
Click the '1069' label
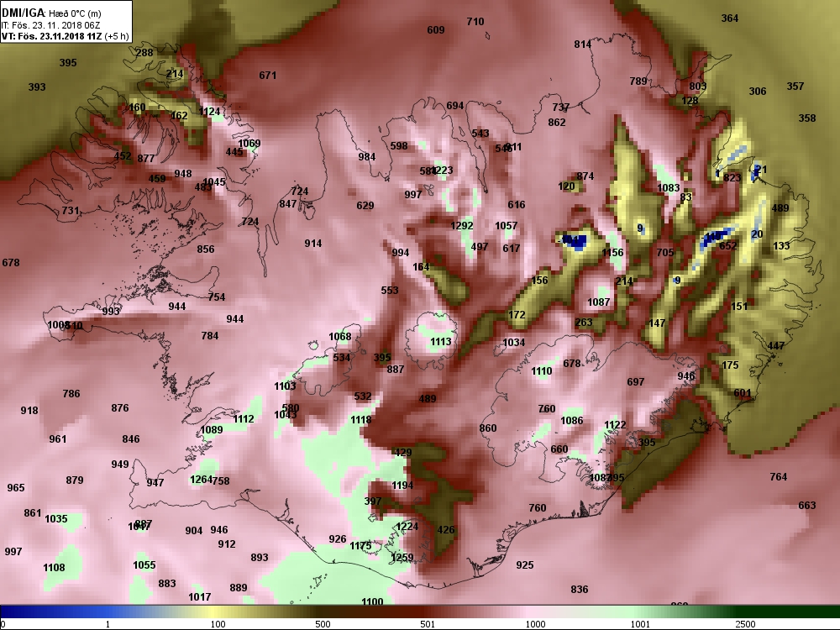click(249, 143)
